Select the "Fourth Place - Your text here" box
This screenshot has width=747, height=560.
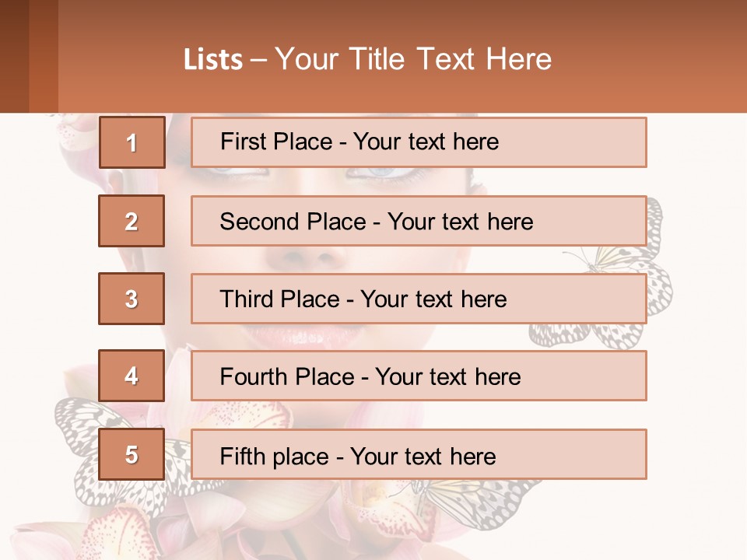point(419,376)
